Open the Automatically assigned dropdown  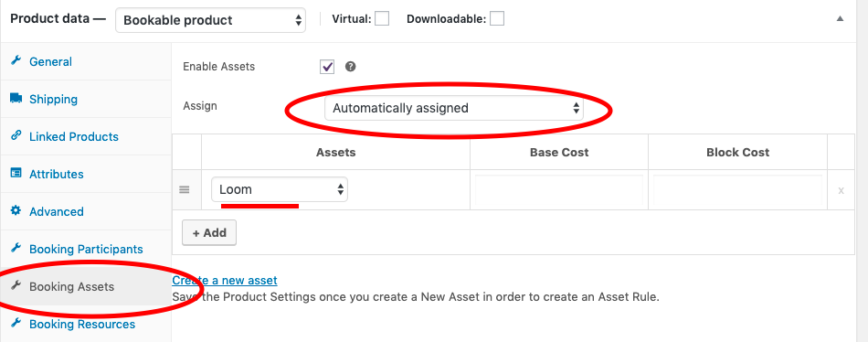(x=453, y=108)
